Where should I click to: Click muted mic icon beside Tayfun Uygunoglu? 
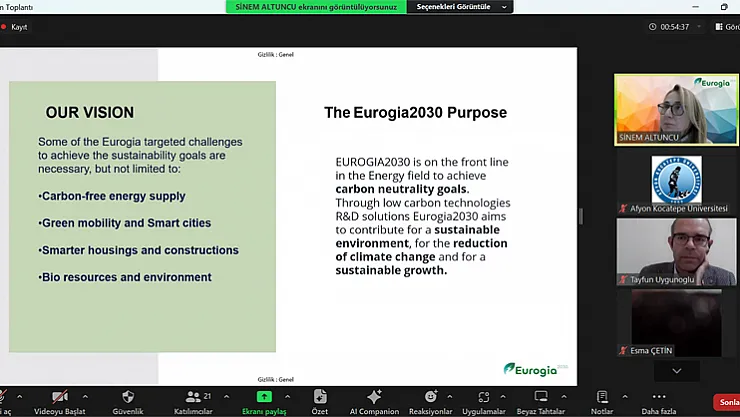tap(622, 280)
